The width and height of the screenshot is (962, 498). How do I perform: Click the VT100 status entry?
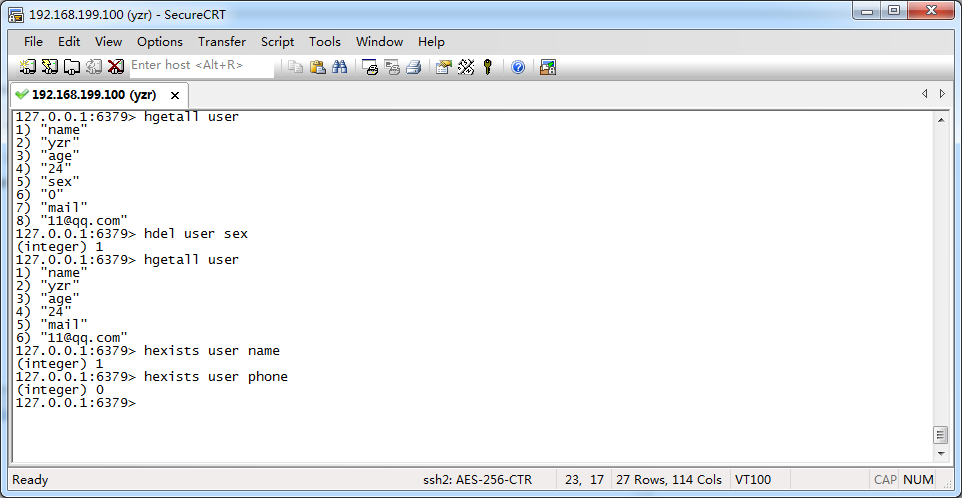[x=753, y=480]
